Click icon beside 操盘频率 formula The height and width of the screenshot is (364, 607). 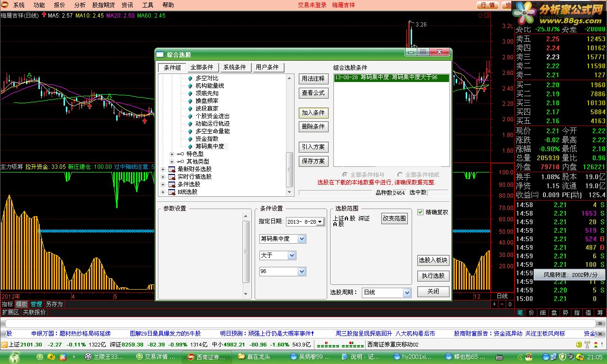191,101
